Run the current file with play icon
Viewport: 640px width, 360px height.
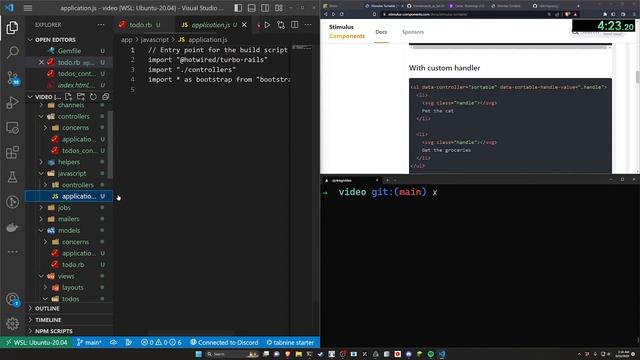(x=267, y=25)
